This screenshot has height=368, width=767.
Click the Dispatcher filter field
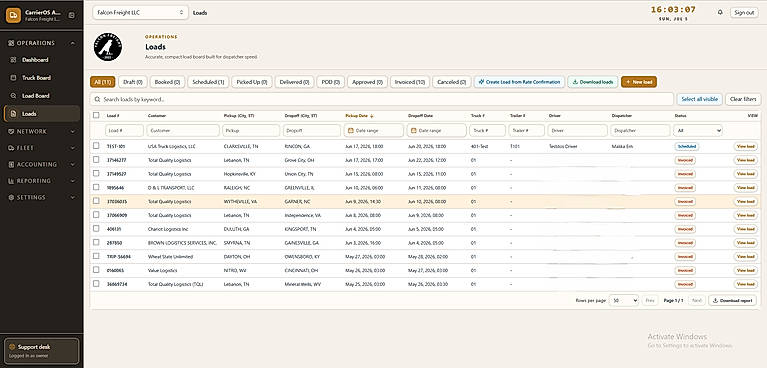[x=640, y=131]
